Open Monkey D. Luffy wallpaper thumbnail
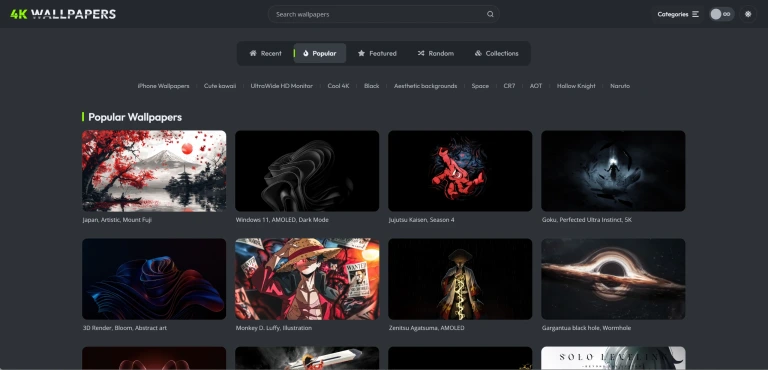 307,279
